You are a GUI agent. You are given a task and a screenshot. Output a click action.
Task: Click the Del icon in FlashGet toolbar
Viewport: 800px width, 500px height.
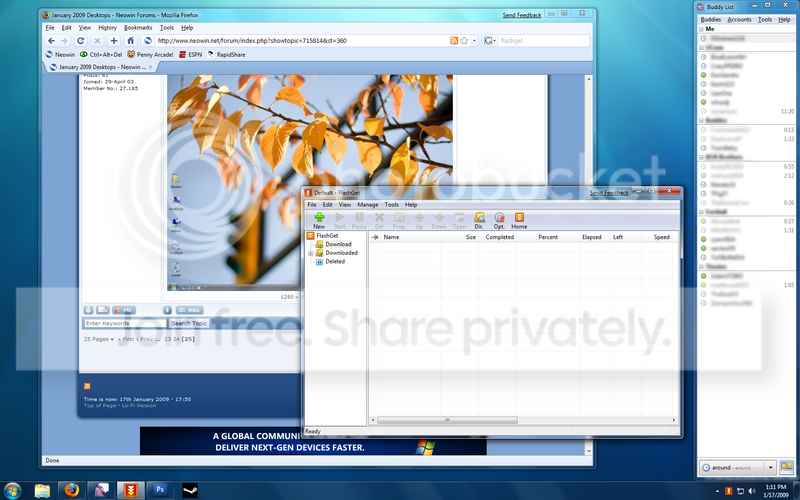click(x=379, y=220)
